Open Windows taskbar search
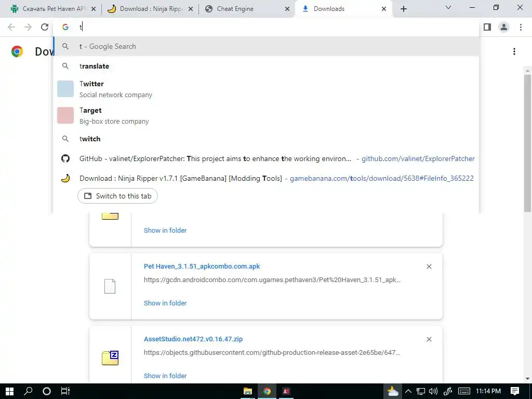The height and width of the screenshot is (399, 532). click(28, 391)
